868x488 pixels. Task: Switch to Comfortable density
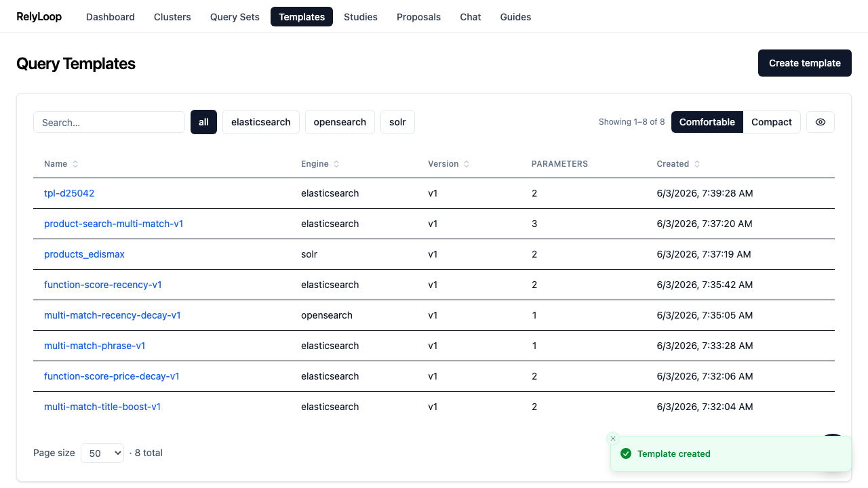tap(707, 122)
